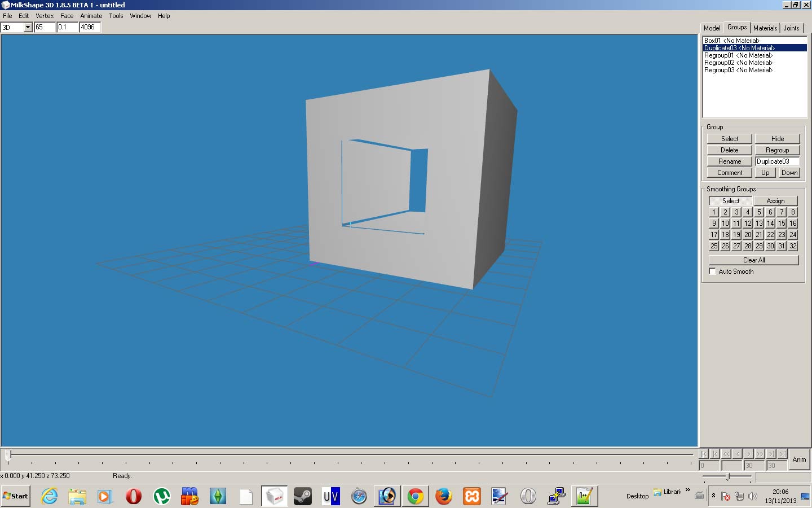Viewport: 812px width, 508px height.
Task: Open the XAMPP taskbar icon
Action: coord(472,496)
